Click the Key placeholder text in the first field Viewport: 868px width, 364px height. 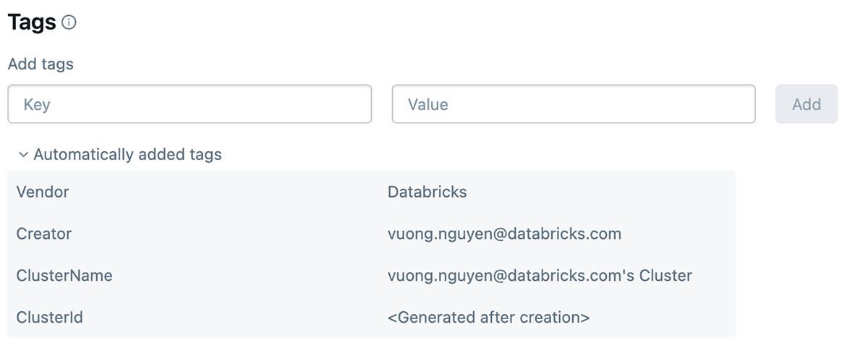pos(37,104)
